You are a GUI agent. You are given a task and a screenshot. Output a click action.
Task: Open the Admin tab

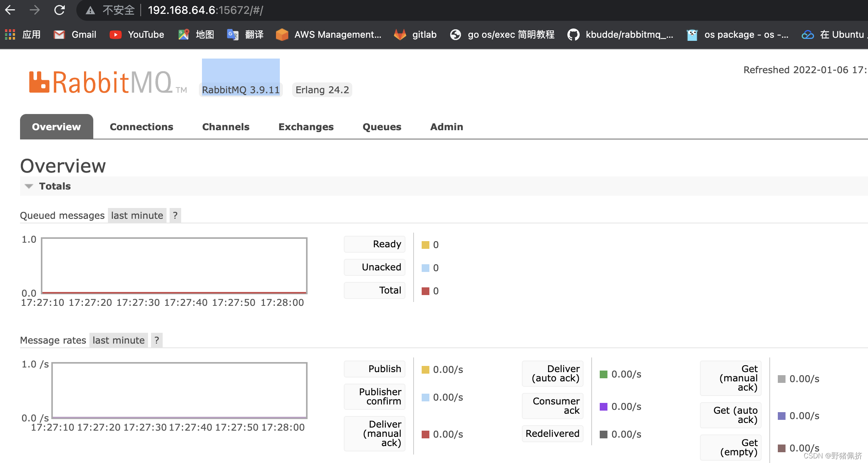446,127
